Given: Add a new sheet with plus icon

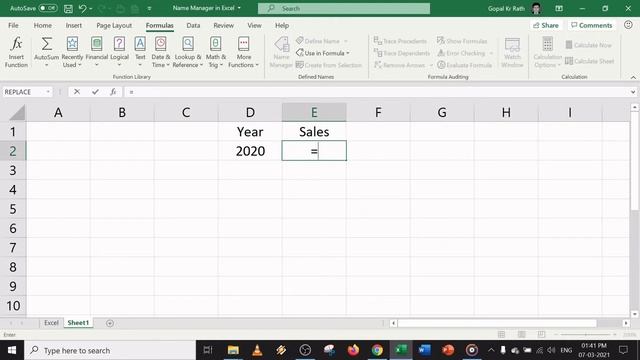Looking at the screenshot, I should point(110,323).
